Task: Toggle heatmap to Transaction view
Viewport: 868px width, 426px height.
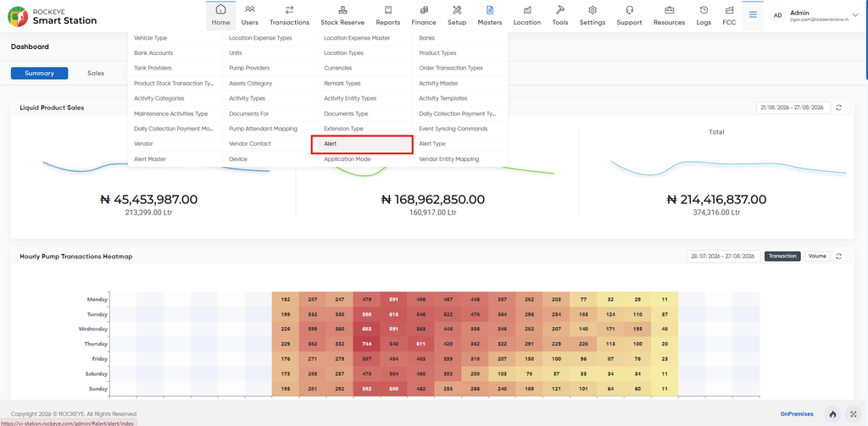Action: [x=782, y=256]
